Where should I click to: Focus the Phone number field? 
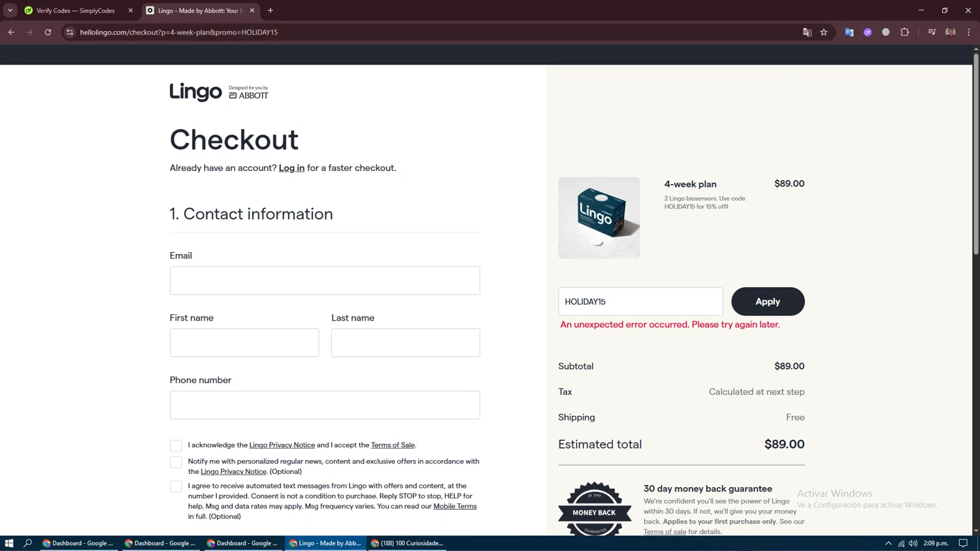click(325, 405)
